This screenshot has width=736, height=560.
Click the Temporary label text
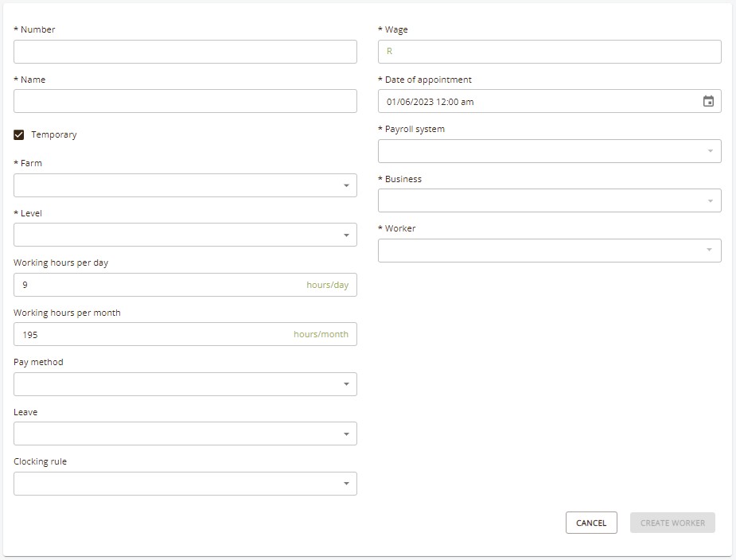tap(54, 134)
